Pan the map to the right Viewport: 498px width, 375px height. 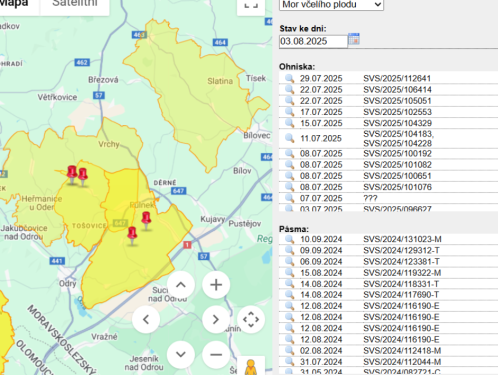(x=216, y=320)
